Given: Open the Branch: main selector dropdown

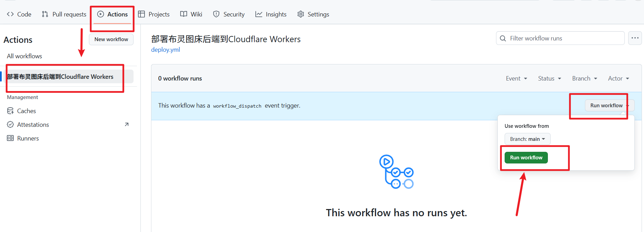Looking at the screenshot, I should tap(527, 139).
